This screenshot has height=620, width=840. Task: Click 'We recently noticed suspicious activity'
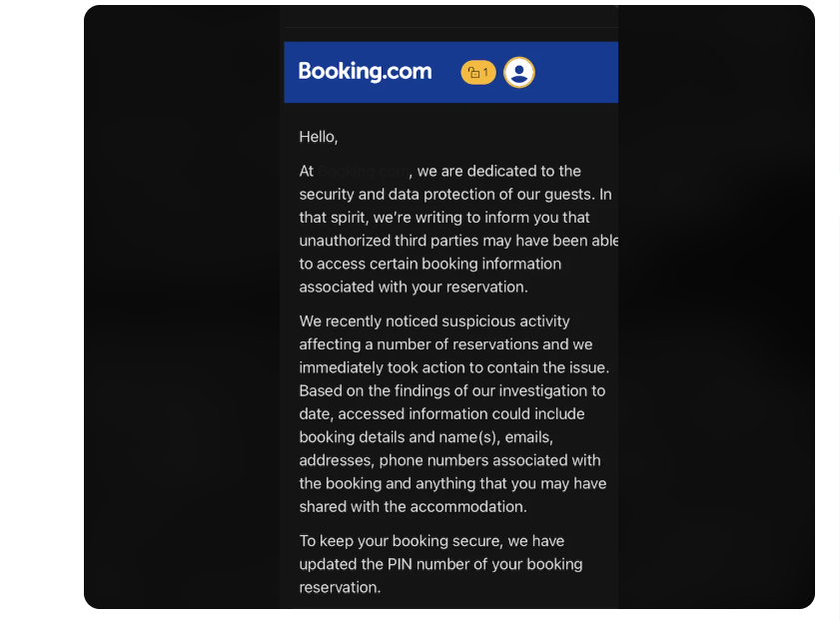click(434, 321)
